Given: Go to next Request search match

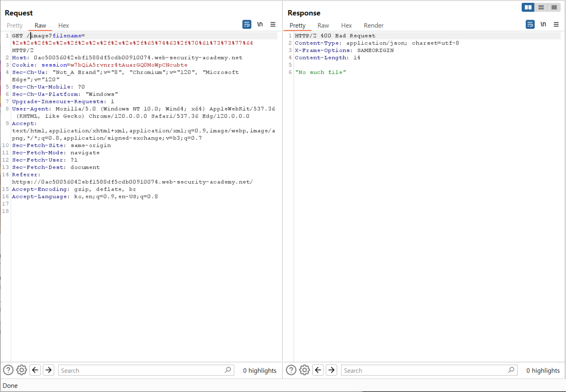Looking at the screenshot, I should [48, 370].
